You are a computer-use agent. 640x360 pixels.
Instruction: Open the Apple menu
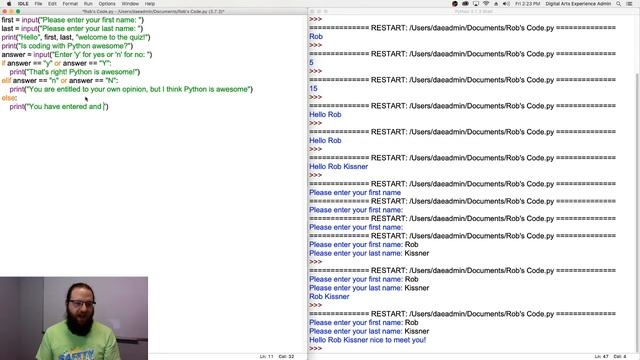9,4
